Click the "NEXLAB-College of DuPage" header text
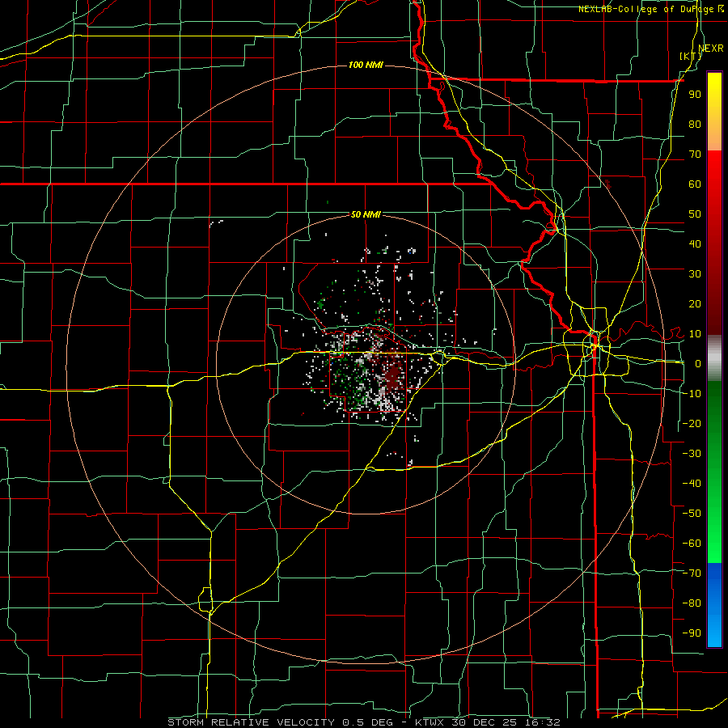The image size is (728, 728). [647, 9]
